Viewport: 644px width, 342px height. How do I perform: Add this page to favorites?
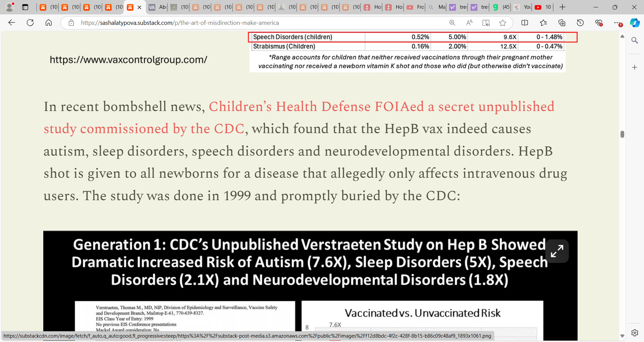502,23
